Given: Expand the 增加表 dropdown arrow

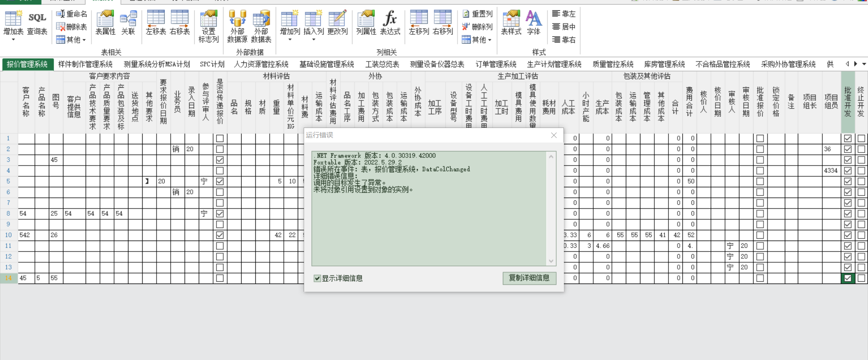Looking at the screenshot, I should point(13,40).
